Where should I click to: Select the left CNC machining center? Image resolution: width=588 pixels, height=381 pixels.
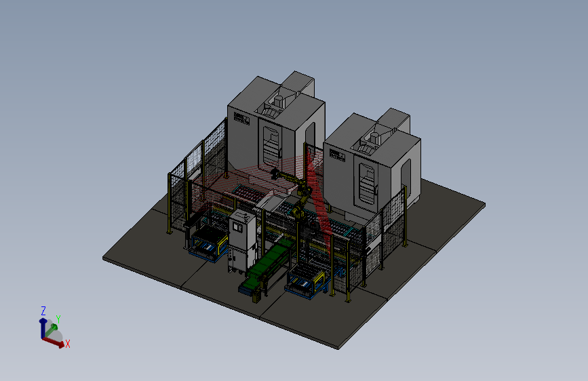coord(275,127)
